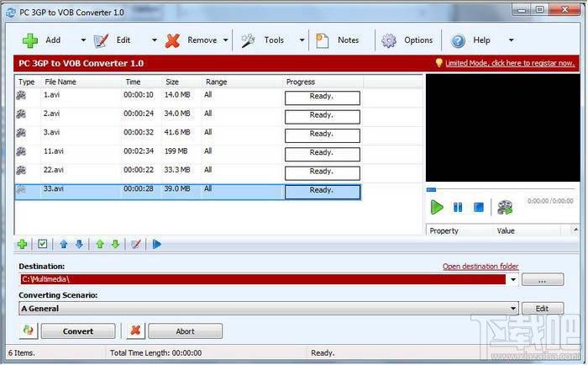Open the Destination path dropdown arrow

(x=513, y=279)
